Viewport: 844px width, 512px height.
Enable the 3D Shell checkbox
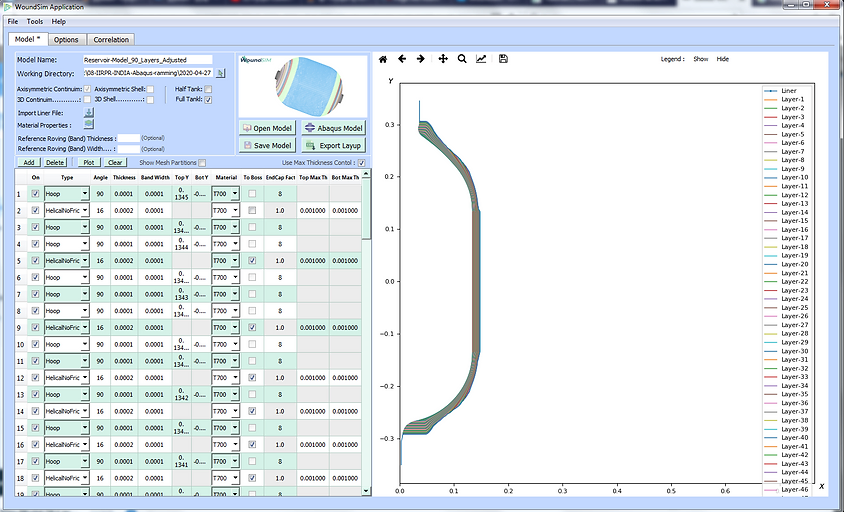[x=150, y=100]
